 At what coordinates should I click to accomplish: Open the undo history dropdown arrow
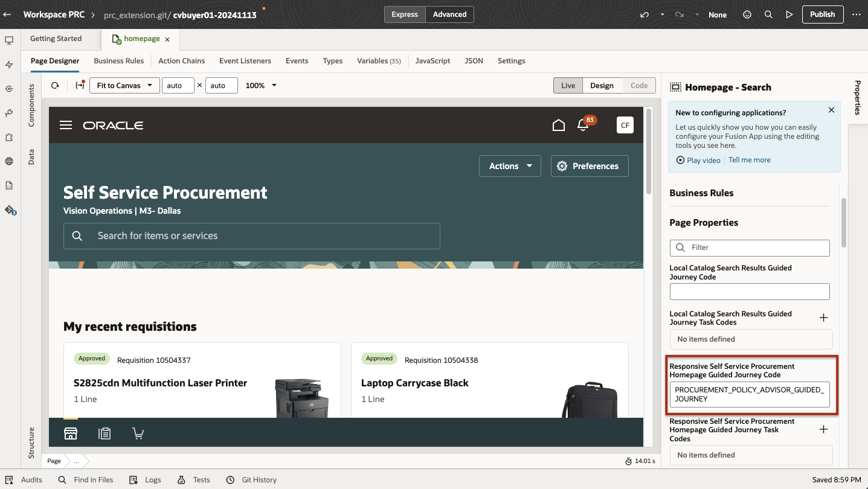point(662,14)
